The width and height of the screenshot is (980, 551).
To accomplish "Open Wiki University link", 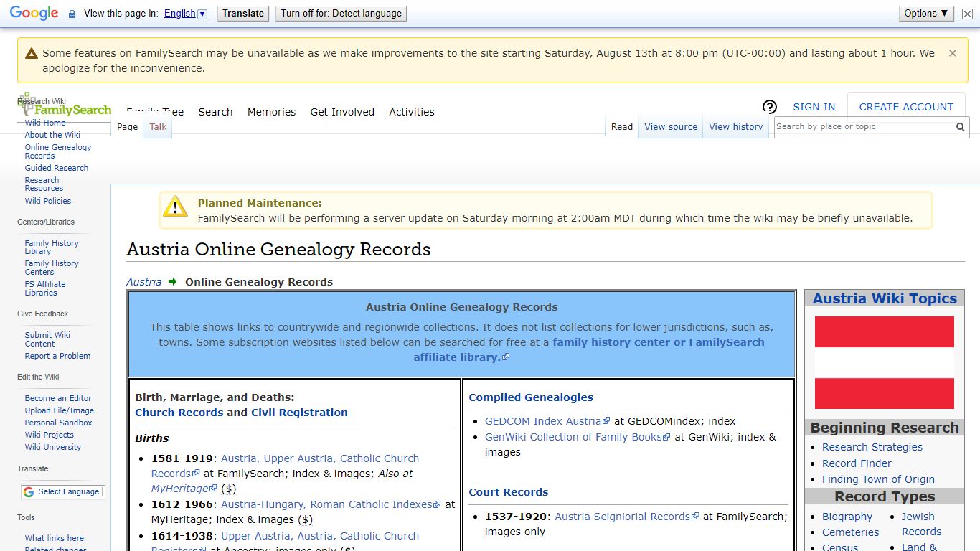I will (x=53, y=447).
